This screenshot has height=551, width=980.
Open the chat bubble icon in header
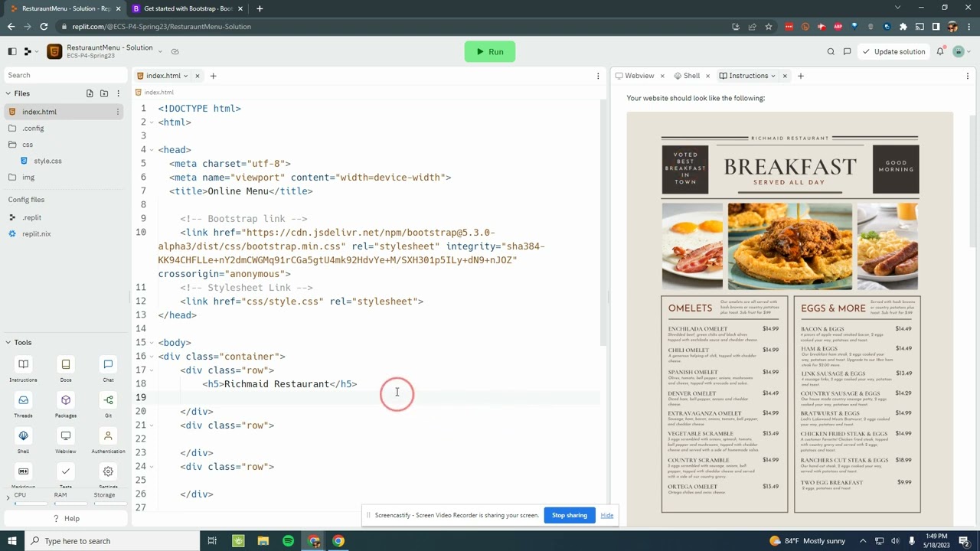[x=847, y=52]
